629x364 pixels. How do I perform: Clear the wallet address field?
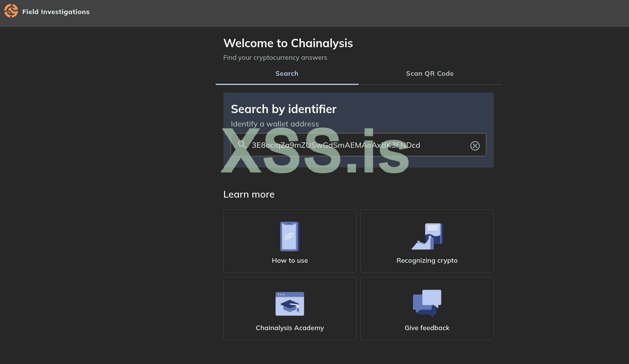[475, 145]
